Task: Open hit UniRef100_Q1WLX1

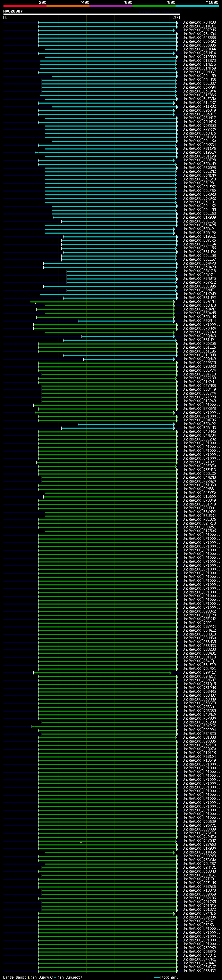Action: coord(199,26)
